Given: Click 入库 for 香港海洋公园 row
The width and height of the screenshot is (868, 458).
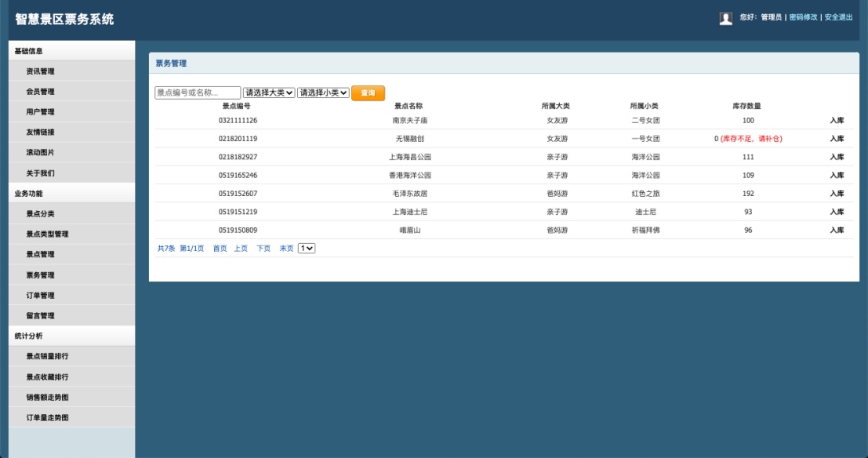Looking at the screenshot, I should pyautogui.click(x=837, y=175).
